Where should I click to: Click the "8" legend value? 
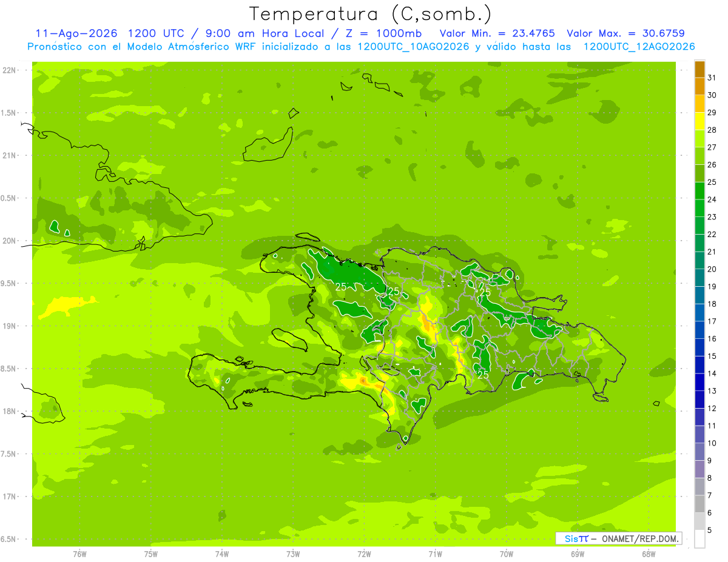click(710, 478)
